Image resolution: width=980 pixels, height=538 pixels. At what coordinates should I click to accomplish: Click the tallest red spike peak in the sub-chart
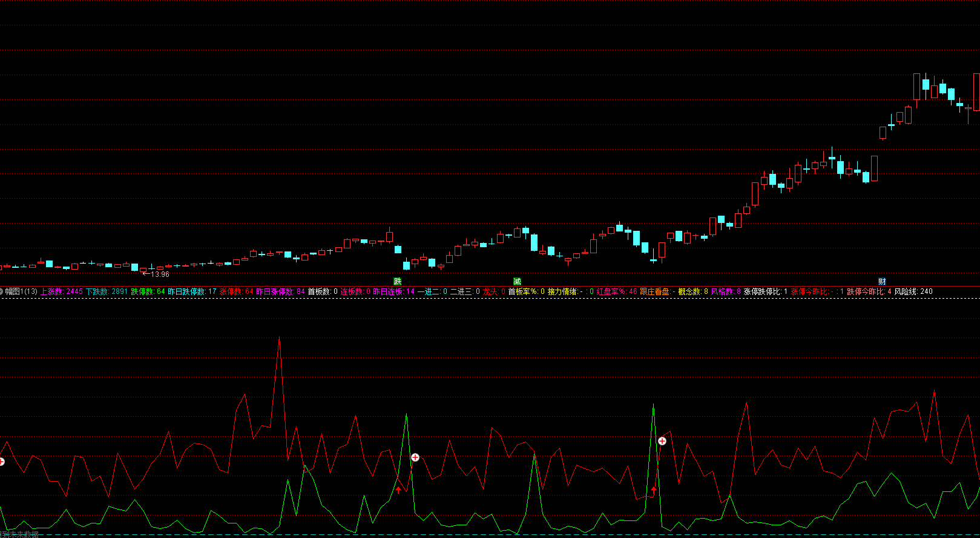coord(279,339)
